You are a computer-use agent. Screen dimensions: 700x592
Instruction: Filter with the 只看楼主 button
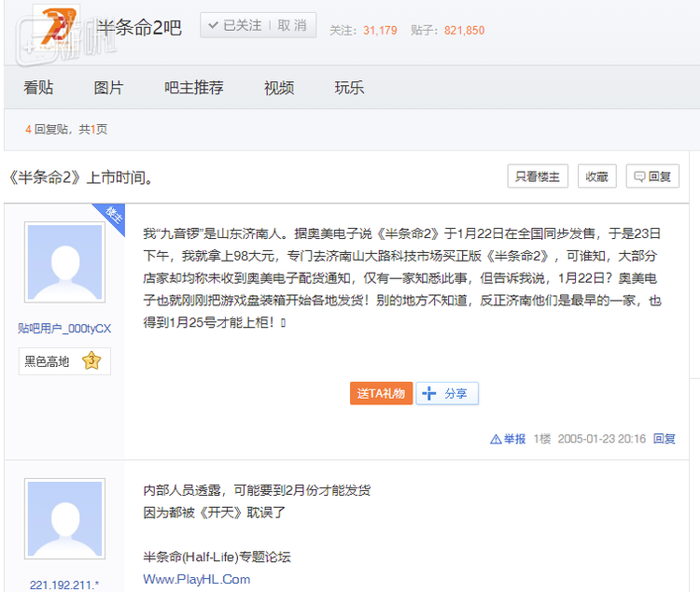pos(538,176)
